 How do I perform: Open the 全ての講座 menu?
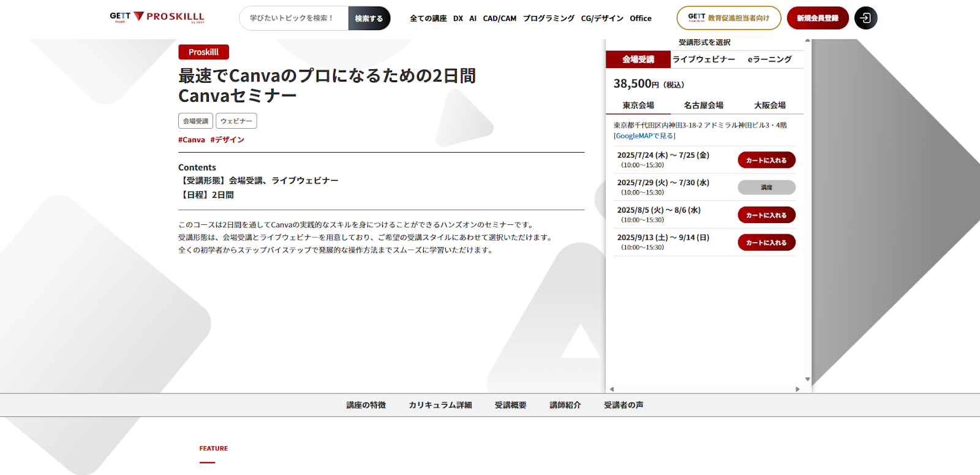coord(428,18)
